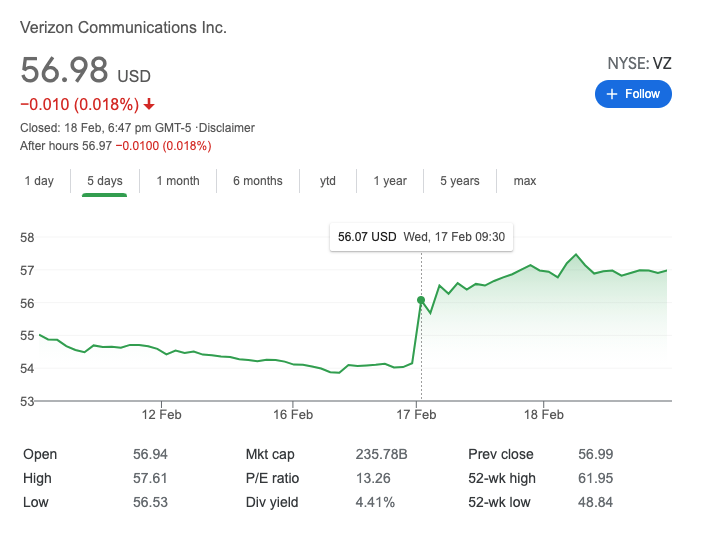Click the 16 Feb axis label
Screen dimensions: 703x536
coord(294,414)
